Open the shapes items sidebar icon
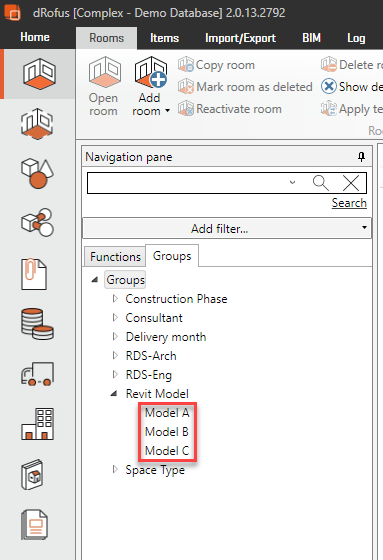Viewport: 383px width, 560px height. click(37, 174)
